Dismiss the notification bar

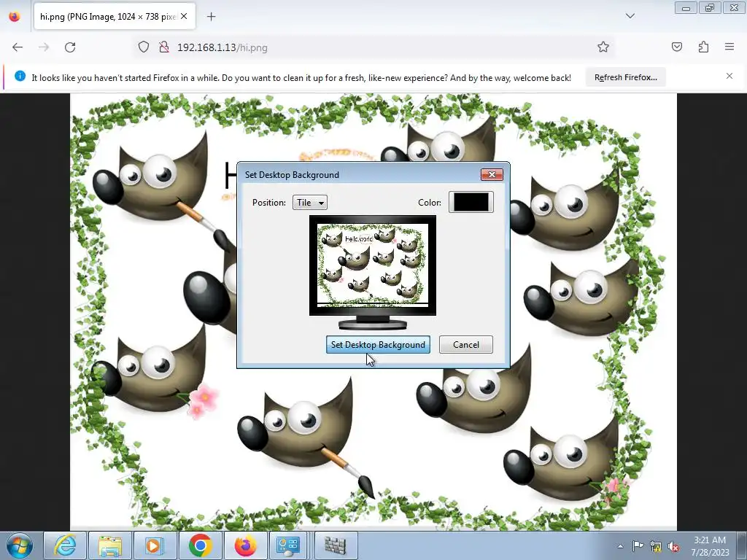pos(729,76)
